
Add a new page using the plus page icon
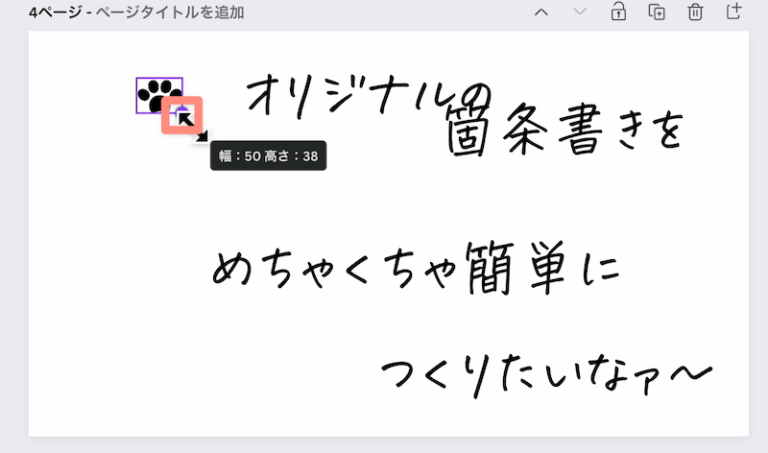[733, 11]
